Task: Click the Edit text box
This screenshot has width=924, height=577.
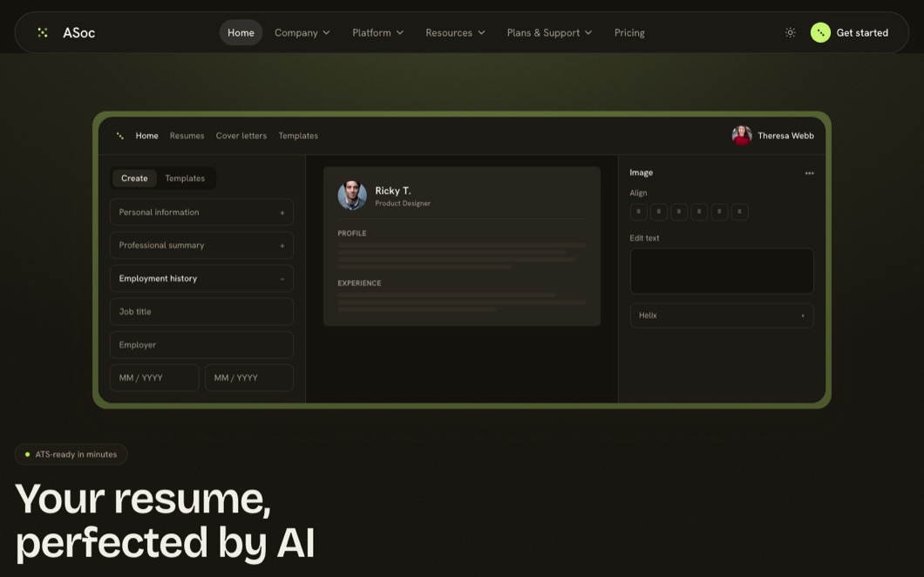Action: [x=721, y=271]
